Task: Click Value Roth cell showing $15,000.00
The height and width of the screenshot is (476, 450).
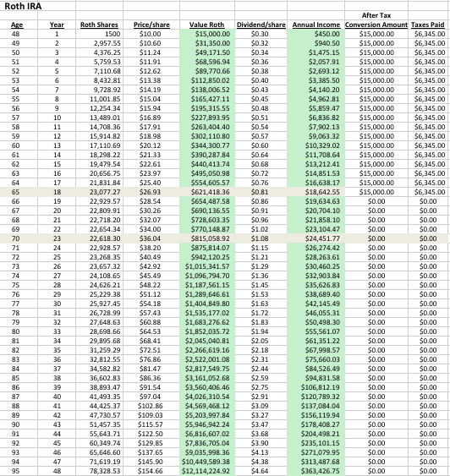Action: point(206,34)
